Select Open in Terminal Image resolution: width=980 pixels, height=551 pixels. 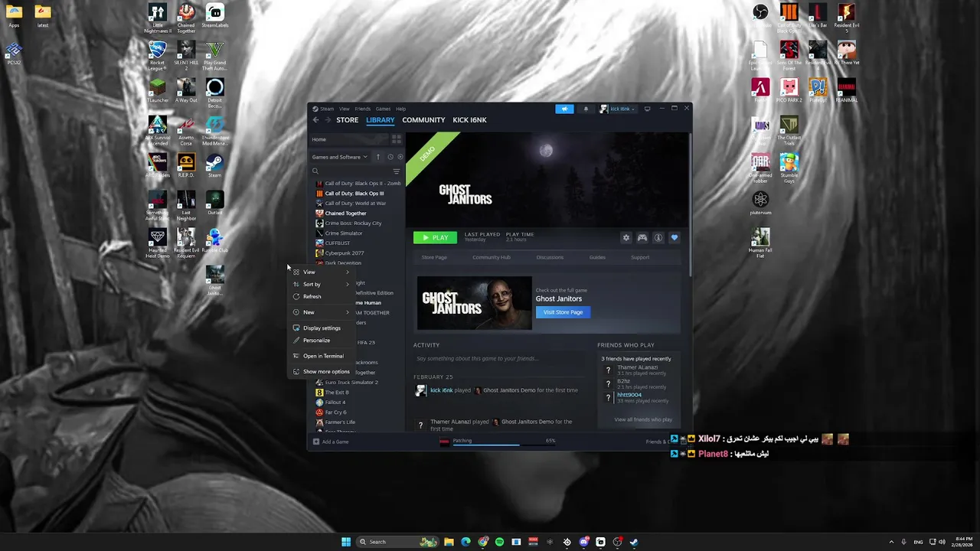(320, 356)
